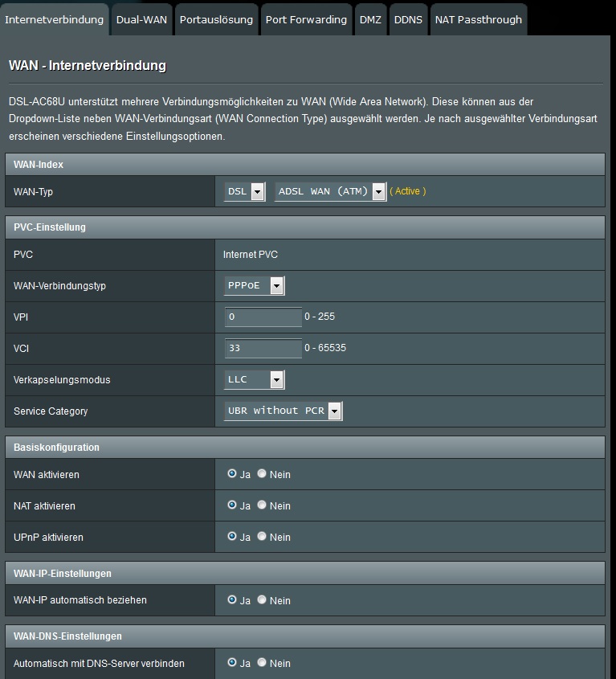This screenshot has width=616, height=679.
Task: Click the '0 - 65535' range hint
Action: coord(325,348)
